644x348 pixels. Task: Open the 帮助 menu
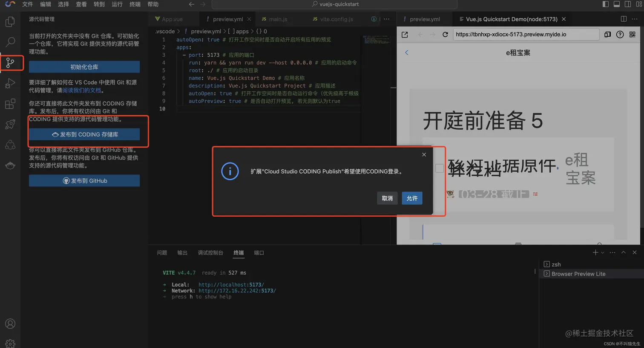153,4
